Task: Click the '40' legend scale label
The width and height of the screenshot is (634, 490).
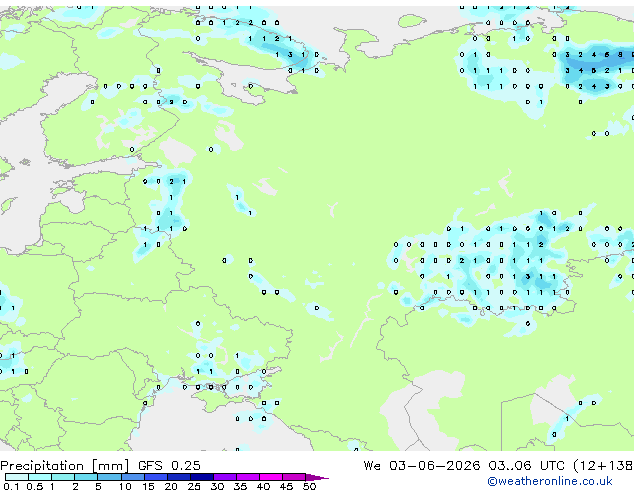Action: coord(263,486)
